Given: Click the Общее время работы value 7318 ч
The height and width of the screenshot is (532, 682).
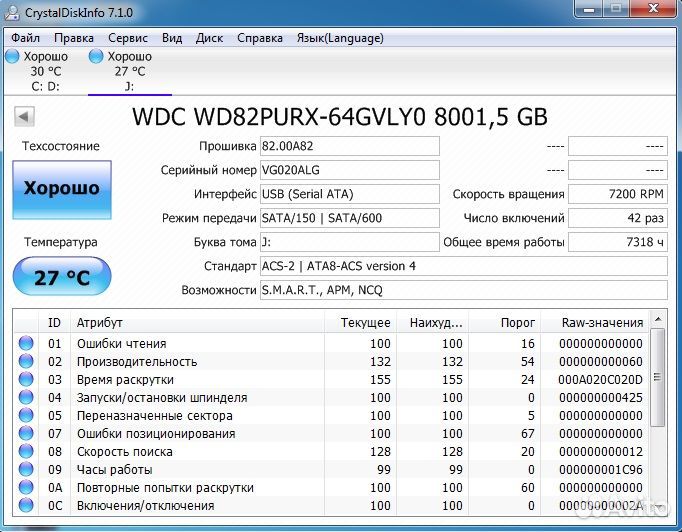Looking at the screenshot, I should pos(618,242).
